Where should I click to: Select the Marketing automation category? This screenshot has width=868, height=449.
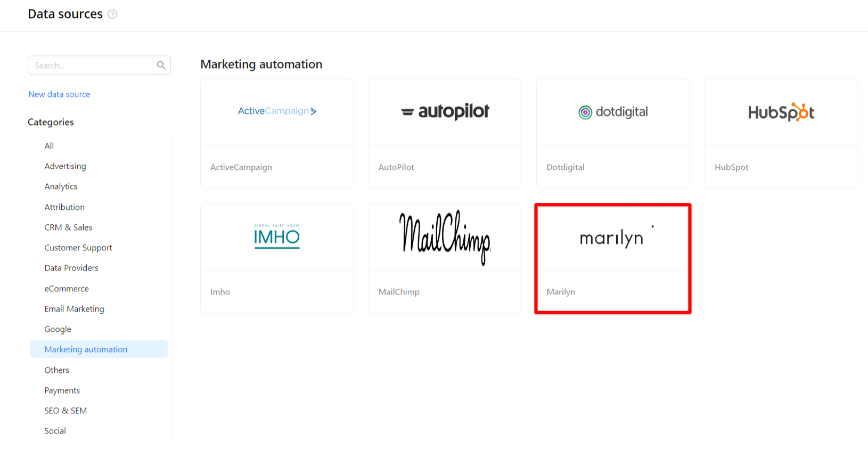[99, 349]
